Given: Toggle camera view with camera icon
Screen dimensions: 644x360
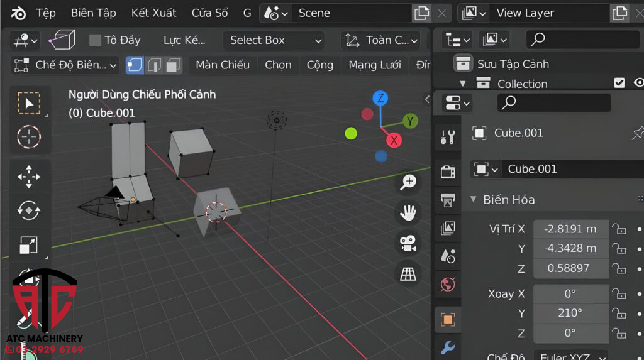Looking at the screenshot, I should tap(409, 243).
